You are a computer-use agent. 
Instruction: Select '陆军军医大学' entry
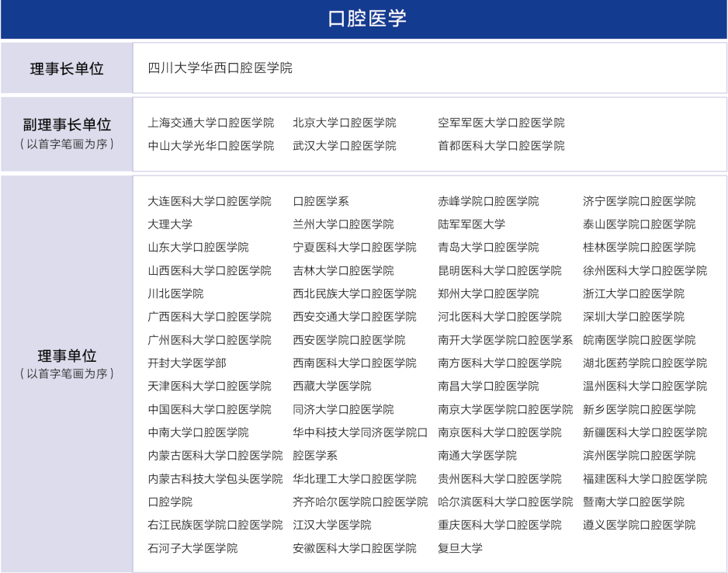point(472,224)
